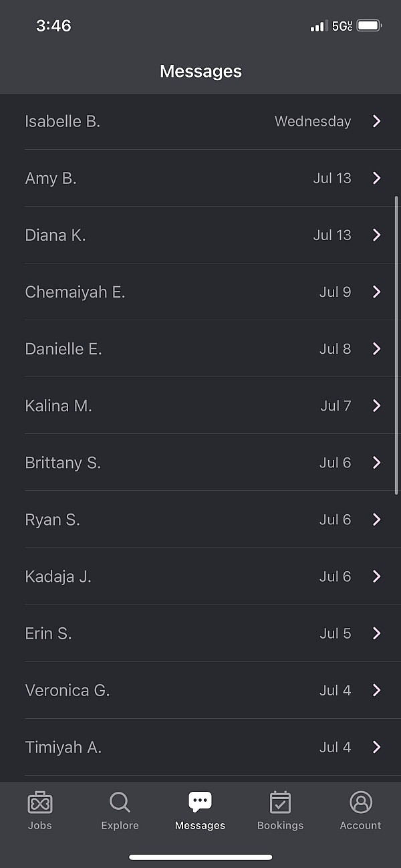
Task: Switch to the Explore tab label
Action: (x=120, y=826)
